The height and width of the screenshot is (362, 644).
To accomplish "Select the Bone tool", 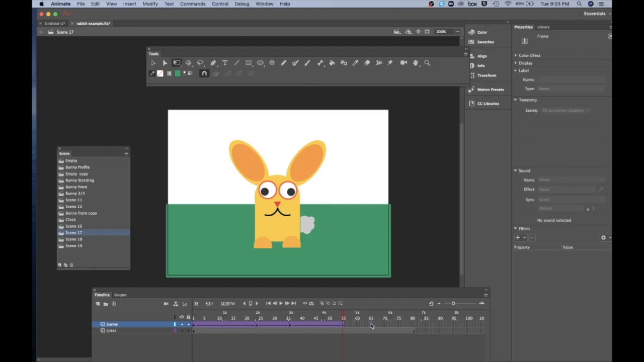I will (320, 63).
